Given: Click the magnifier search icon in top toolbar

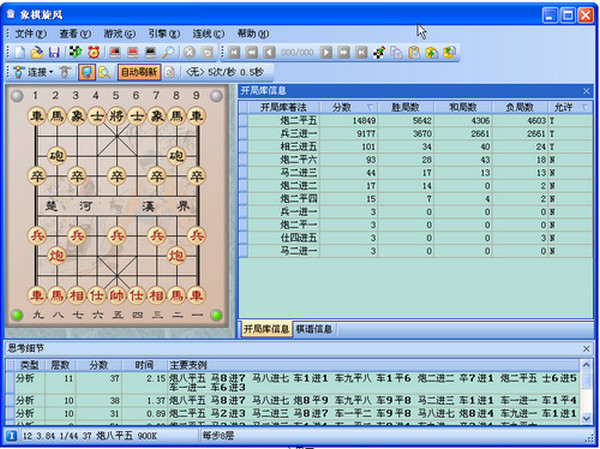Looking at the screenshot, I should click(168, 52).
